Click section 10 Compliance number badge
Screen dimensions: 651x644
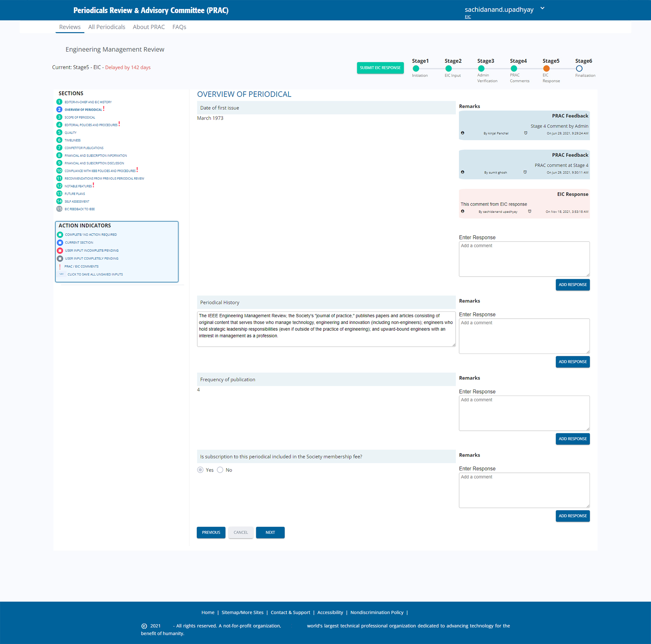pos(59,170)
